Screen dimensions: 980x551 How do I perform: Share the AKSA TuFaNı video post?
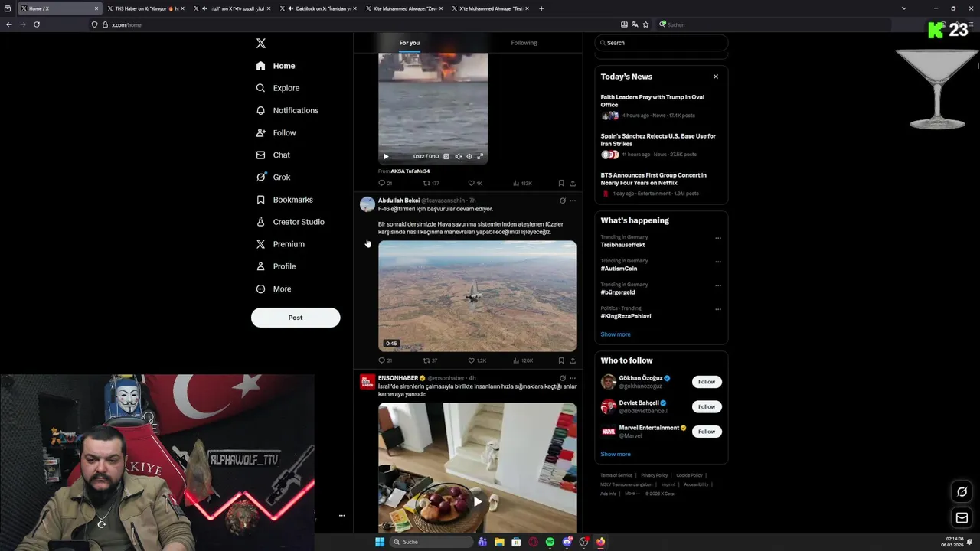[x=573, y=184]
